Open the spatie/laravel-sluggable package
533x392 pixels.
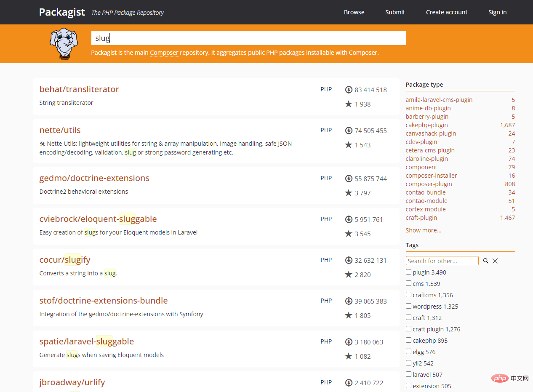coord(87,341)
